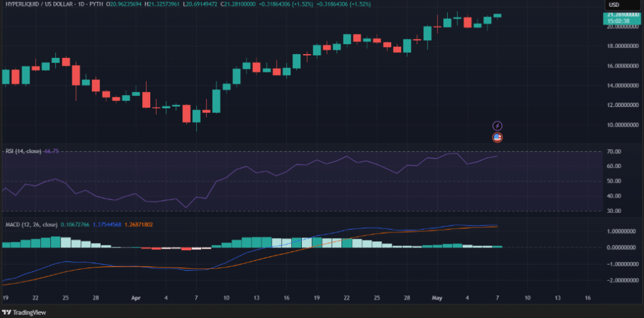The image size is (644, 318).
Task: Click the close price value C21.28100000
Action: (237, 4)
